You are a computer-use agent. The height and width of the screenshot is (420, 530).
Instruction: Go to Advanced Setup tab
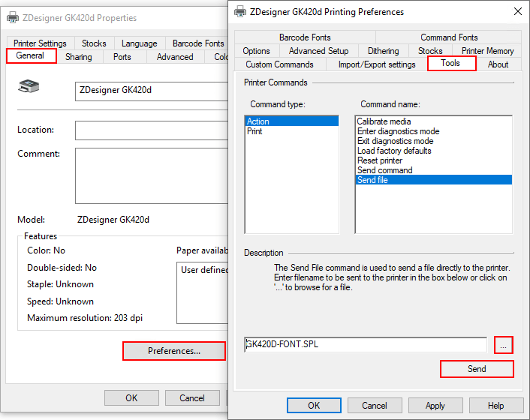pyautogui.click(x=318, y=51)
